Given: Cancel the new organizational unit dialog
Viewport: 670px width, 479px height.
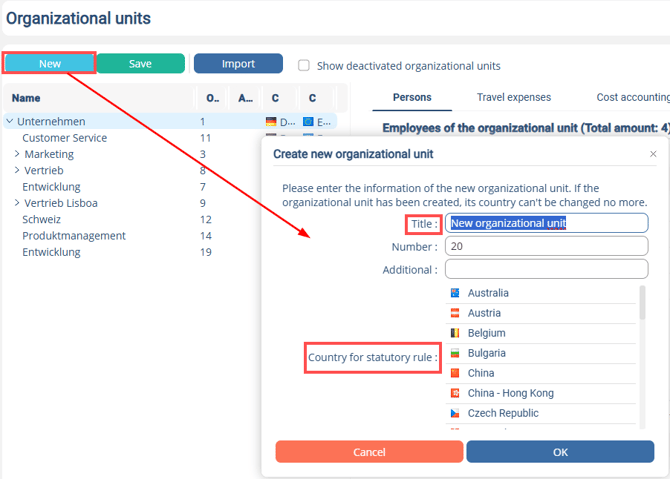Looking at the screenshot, I should pyautogui.click(x=369, y=452).
